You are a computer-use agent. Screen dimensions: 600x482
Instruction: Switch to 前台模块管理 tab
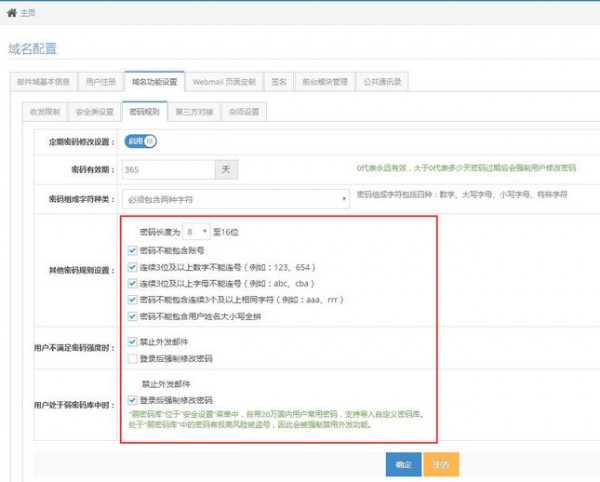[x=325, y=81]
